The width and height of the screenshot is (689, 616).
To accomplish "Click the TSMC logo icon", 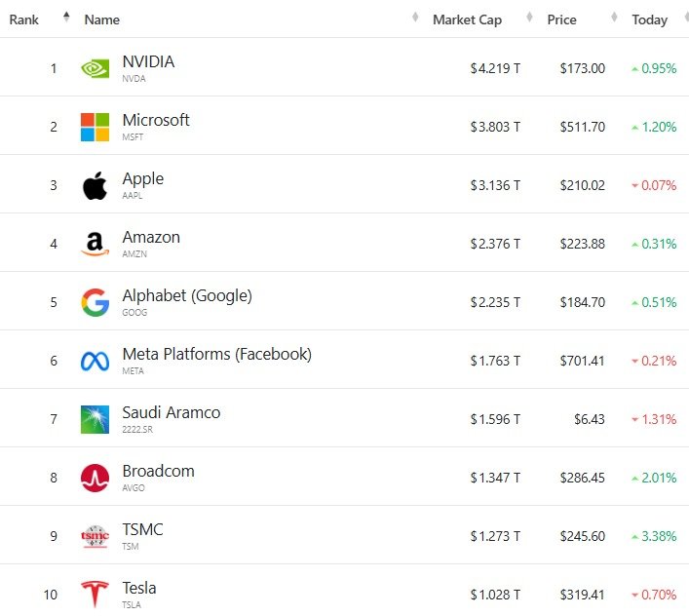I will click(x=95, y=536).
